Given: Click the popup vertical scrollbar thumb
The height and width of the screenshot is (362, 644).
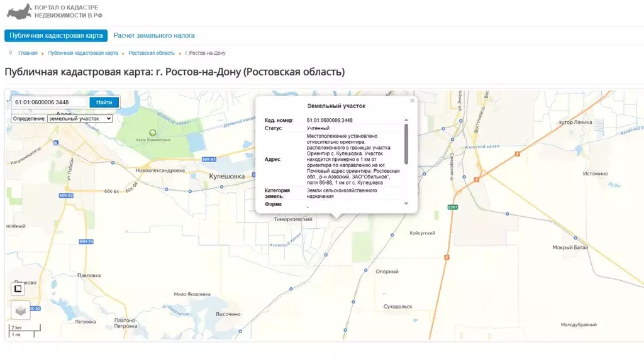Looking at the screenshot, I should pyautogui.click(x=406, y=143).
